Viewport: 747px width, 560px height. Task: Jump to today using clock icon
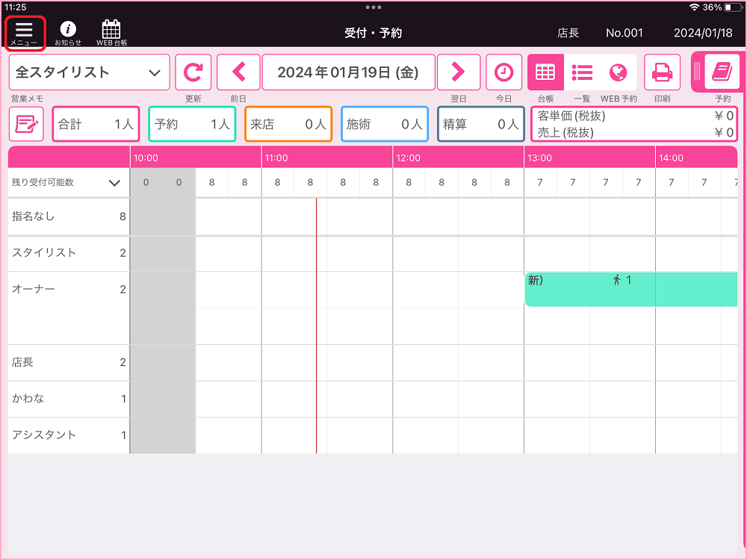(504, 72)
